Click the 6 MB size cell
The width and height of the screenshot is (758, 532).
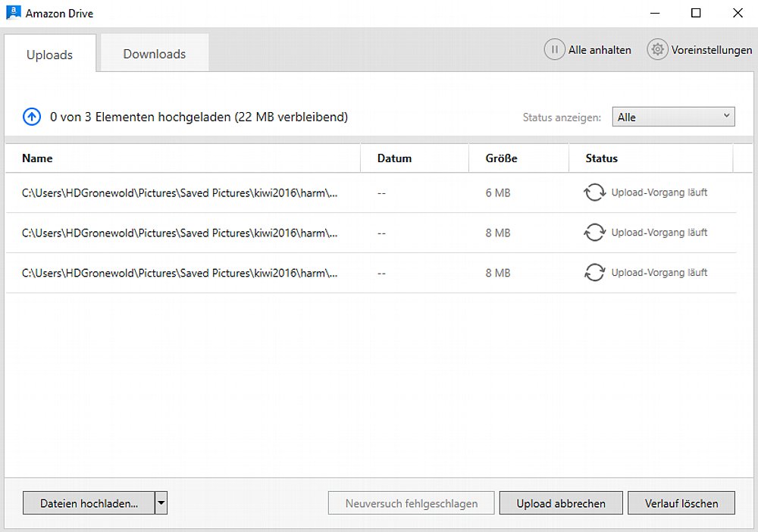pos(498,192)
